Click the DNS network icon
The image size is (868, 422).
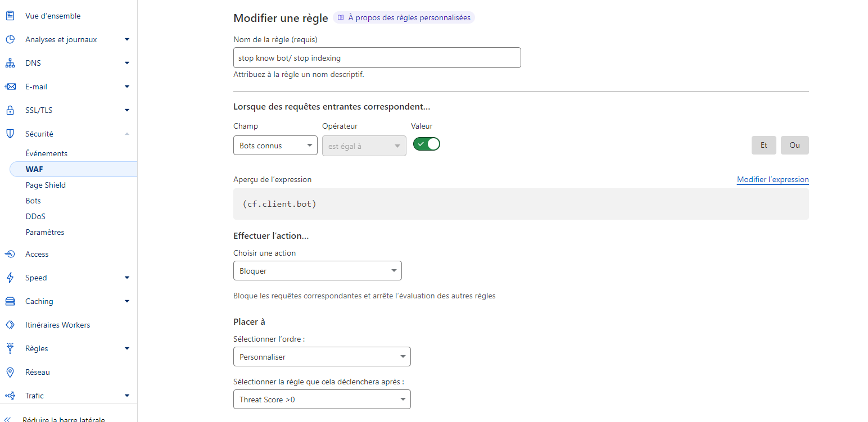(10, 63)
